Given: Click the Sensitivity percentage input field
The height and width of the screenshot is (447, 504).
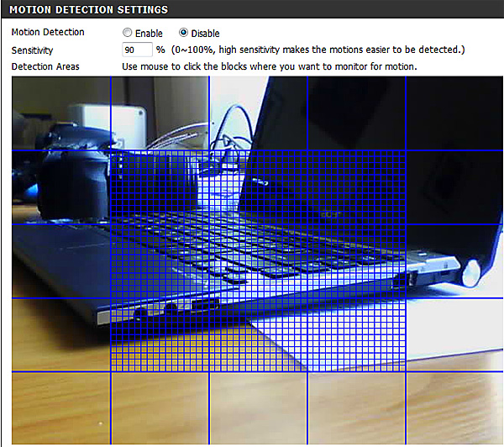Looking at the screenshot, I should click(137, 50).
